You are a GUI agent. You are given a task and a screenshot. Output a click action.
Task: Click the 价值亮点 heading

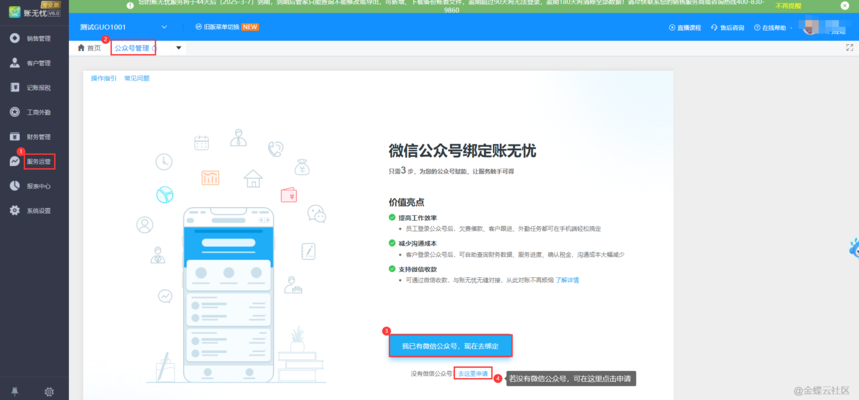click(406, 202)
